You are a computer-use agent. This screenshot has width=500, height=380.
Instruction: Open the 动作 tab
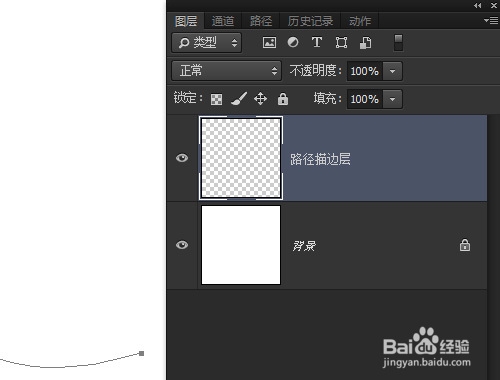[x=360, y=21]
